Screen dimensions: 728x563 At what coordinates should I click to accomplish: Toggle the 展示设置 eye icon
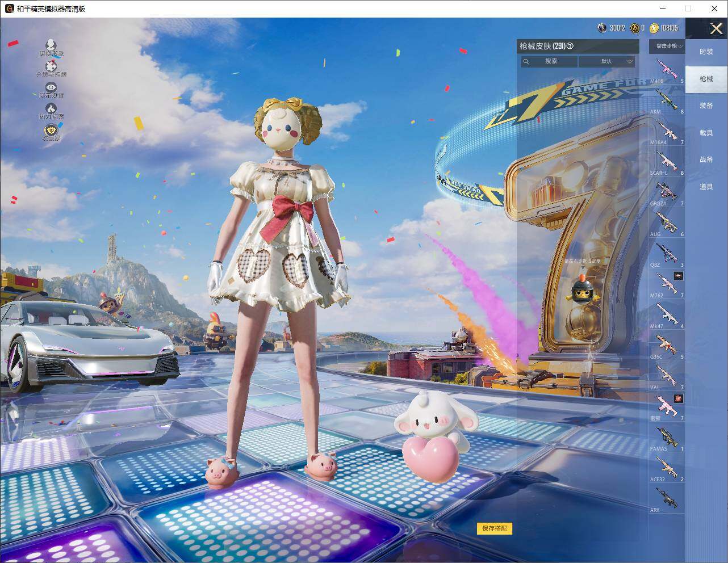pos(51,87)
